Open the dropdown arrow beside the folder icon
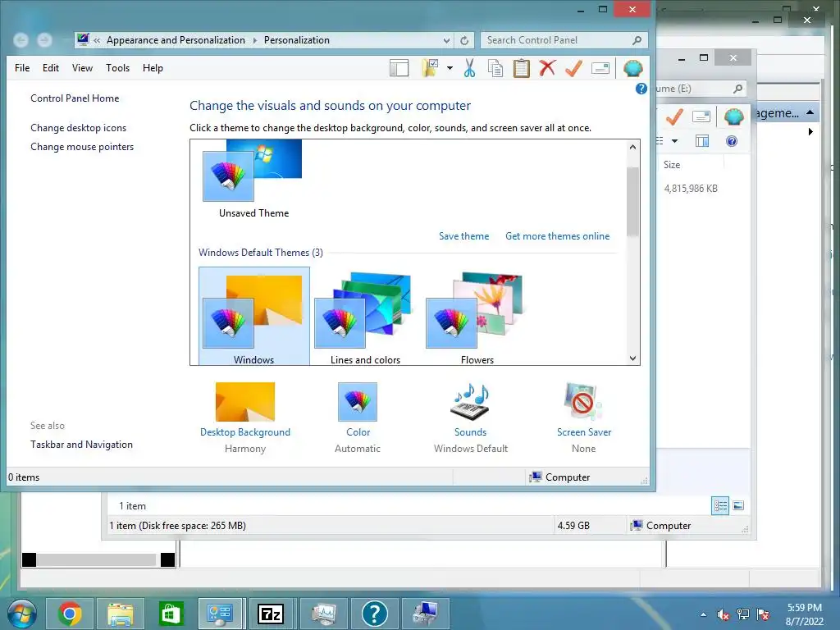The height and width of the screenshot is (630, 840). (x=450, y=68)
